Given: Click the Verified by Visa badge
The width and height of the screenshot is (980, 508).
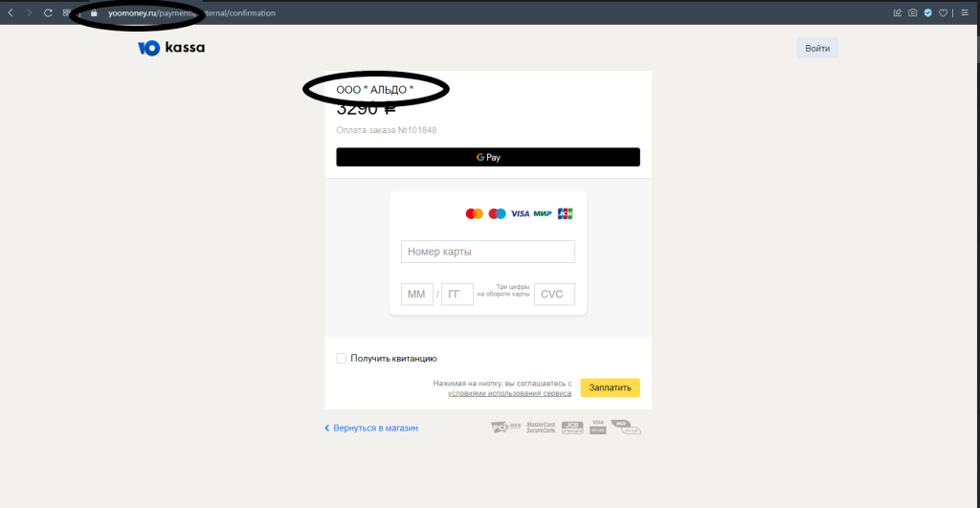Looking at the screenshot, I should (x=598, y=428).
